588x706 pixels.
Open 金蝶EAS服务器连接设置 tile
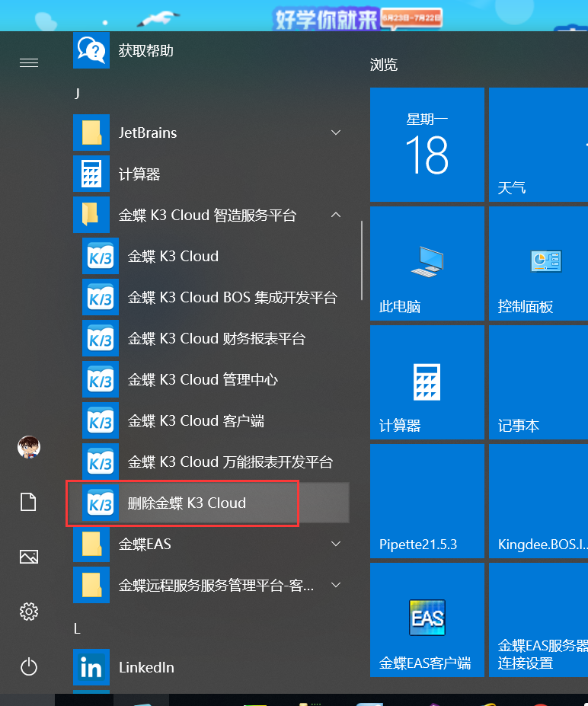(x=538, y=620)
